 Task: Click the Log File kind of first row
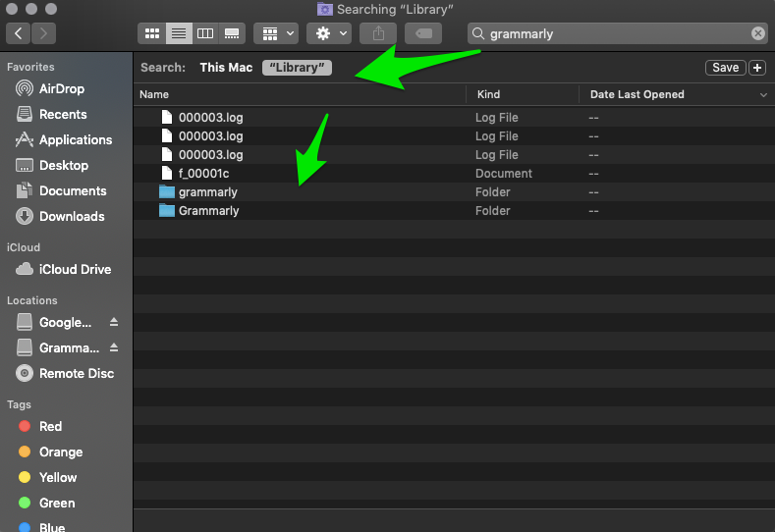point(497,118)
